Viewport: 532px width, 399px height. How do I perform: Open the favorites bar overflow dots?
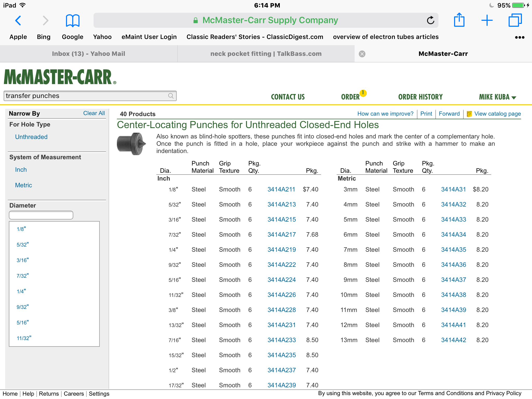click(520, 37)
